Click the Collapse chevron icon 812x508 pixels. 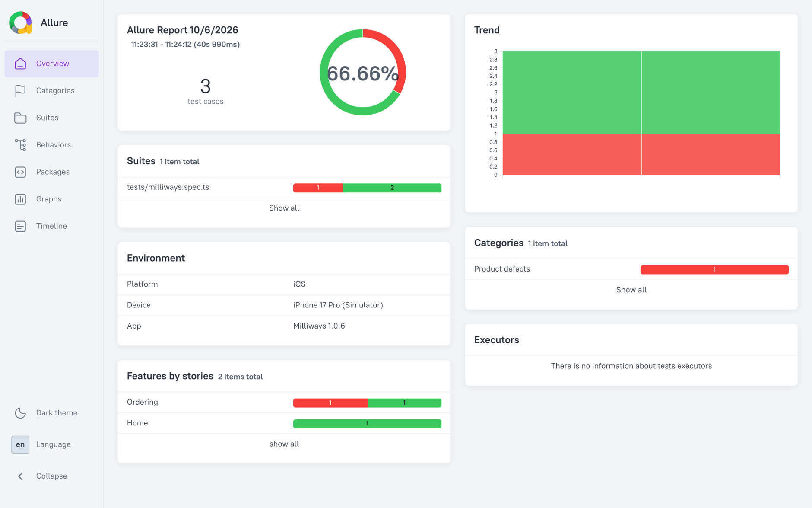[x=20, y=476]
